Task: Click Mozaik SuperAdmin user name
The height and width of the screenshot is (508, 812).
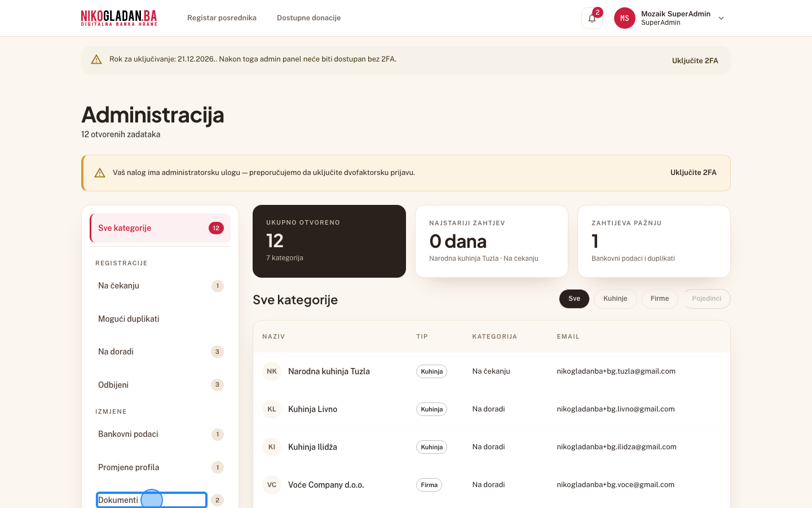Action: [676, 14]
